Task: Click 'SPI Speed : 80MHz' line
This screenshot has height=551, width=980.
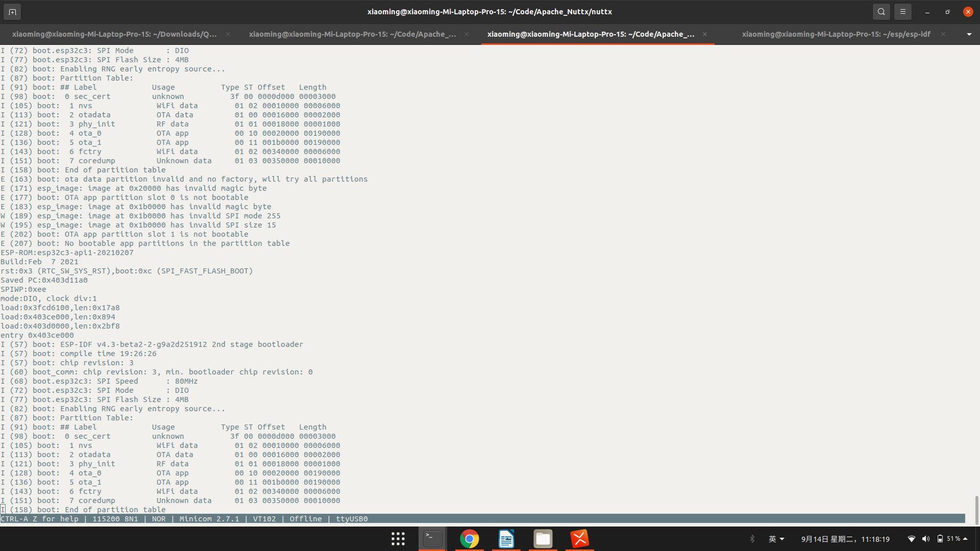Action: [x=99, y=381]
